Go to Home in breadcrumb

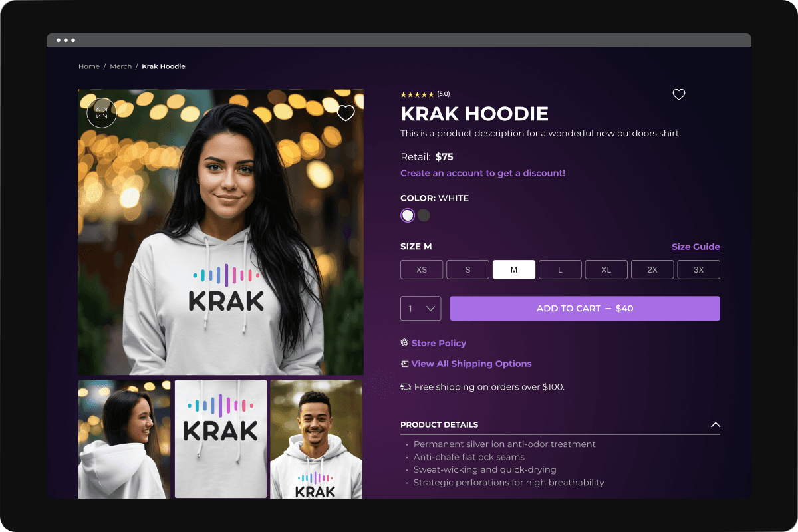coord(89,66)
